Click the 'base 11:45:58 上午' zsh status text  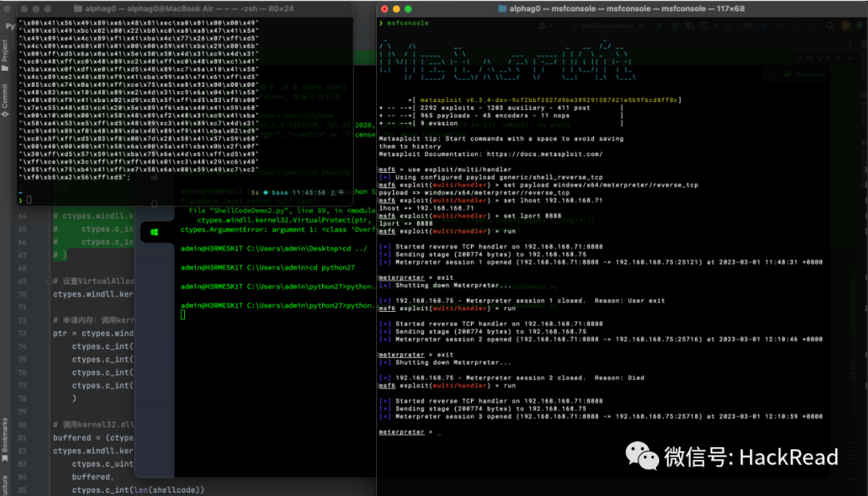click(307, 193)
